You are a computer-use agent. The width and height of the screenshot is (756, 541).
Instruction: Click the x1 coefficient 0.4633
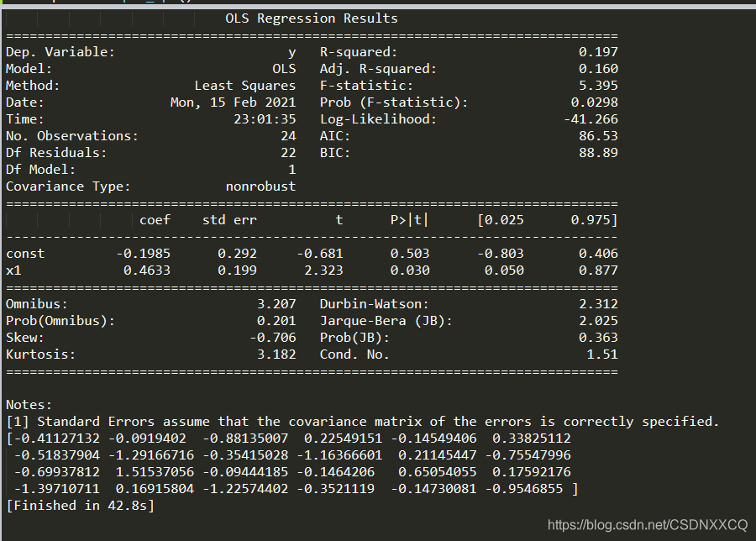click(x=147, y=270)
